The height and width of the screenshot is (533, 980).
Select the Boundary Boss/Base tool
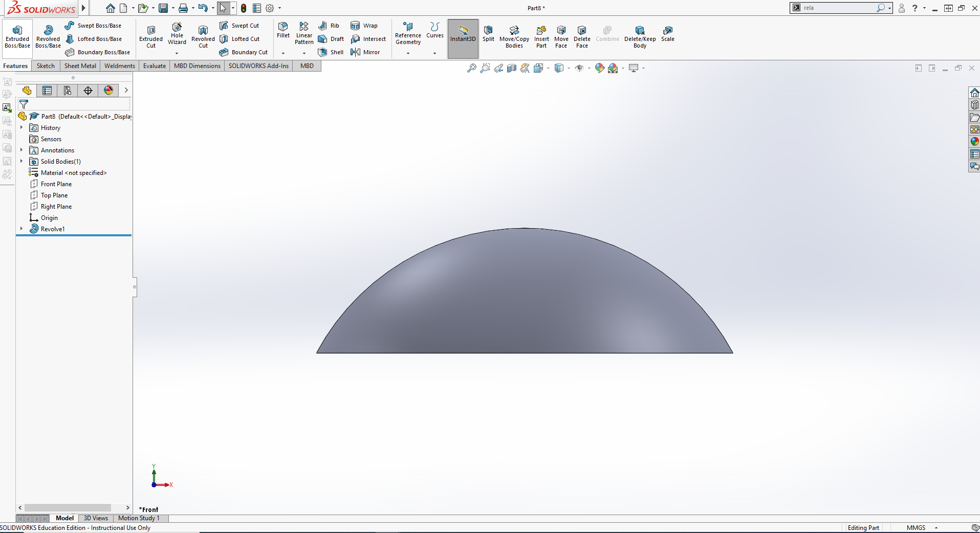click(97, 52)
